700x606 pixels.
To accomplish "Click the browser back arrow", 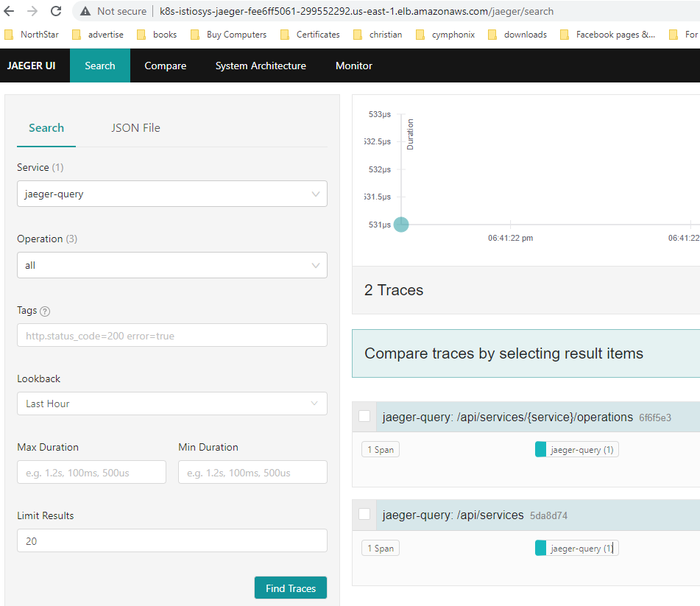I will [x=9, y=11].
